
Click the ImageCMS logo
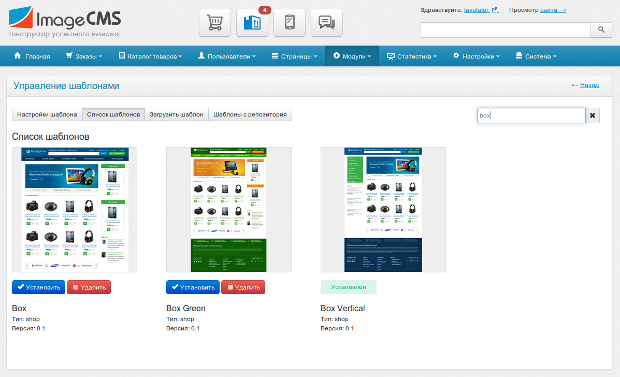coord(64,22)
